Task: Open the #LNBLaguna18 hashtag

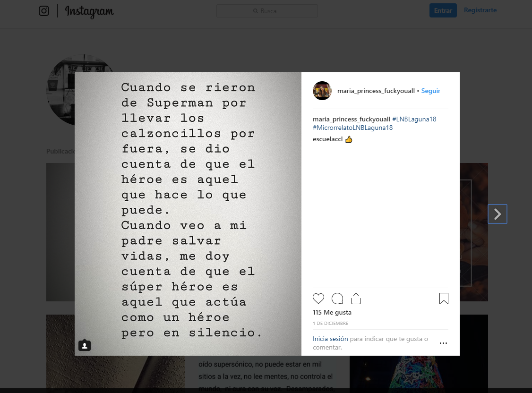Action: click(414, 119)
